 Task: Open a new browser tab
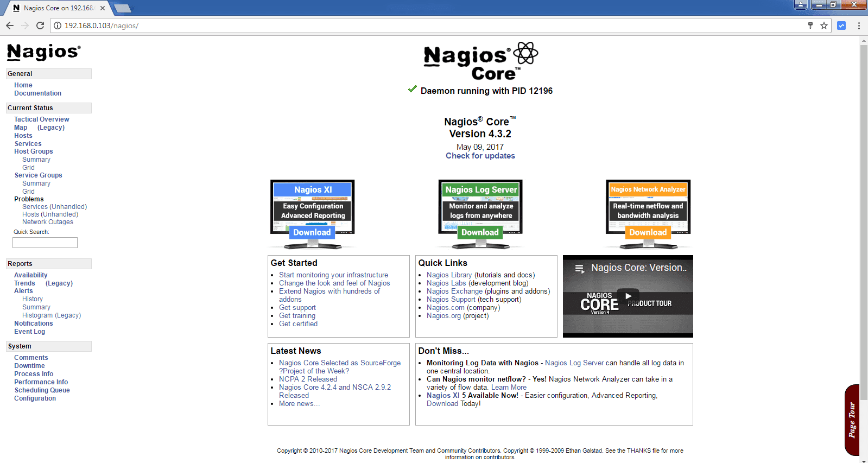(122, 8)
